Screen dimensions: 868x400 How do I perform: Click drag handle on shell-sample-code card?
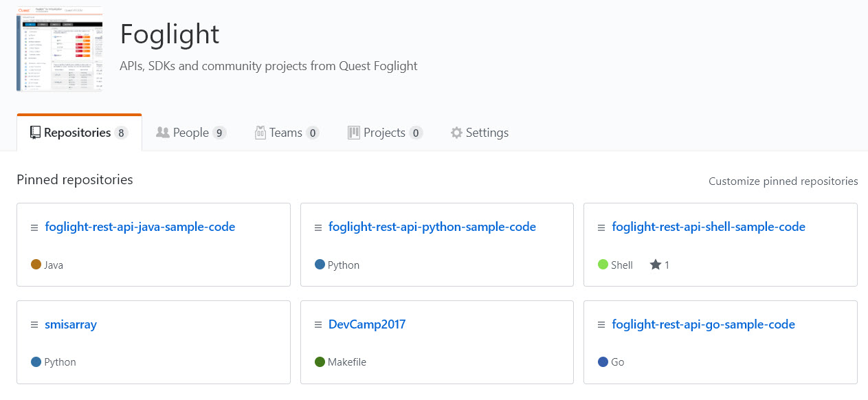(601, 227)
